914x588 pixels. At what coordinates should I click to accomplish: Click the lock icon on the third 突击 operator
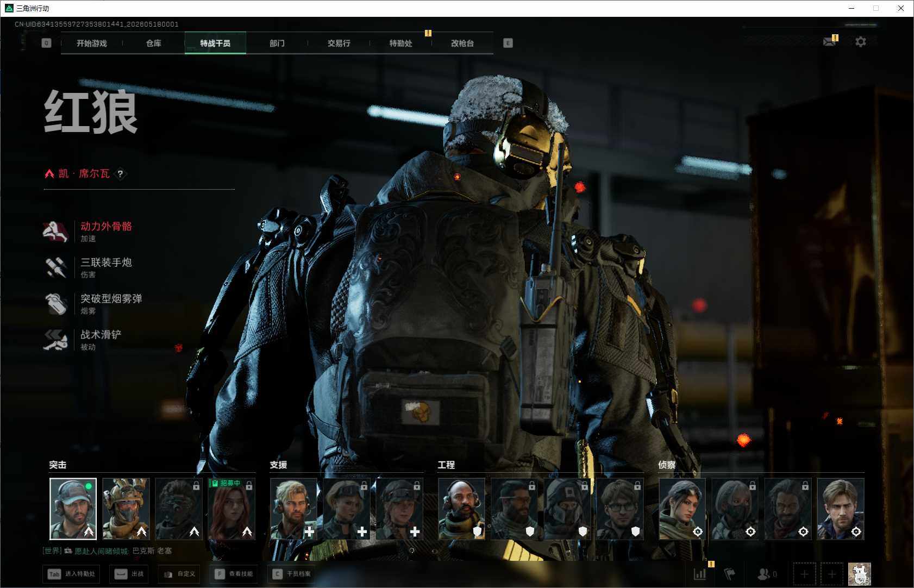(196, 485)
